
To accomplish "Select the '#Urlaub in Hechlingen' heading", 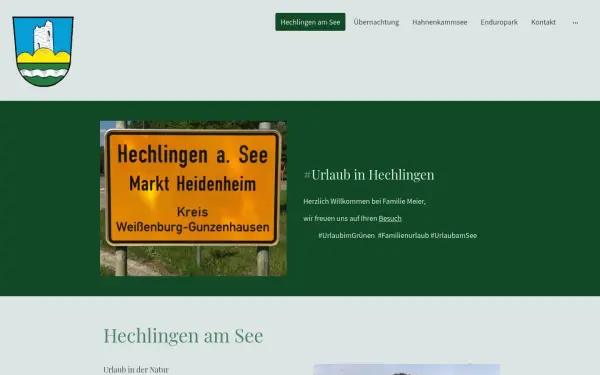I will pyautogui.click(x=369, y=174).
